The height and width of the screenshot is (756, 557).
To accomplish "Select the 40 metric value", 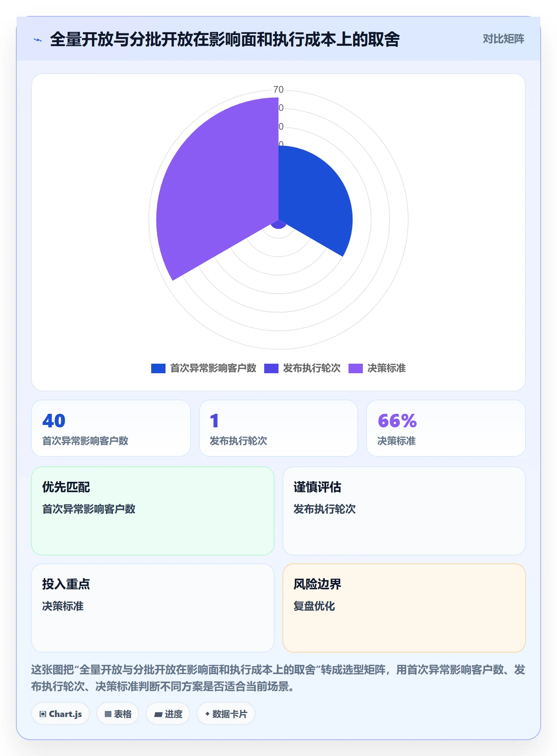I will click(x=54, y=421).
